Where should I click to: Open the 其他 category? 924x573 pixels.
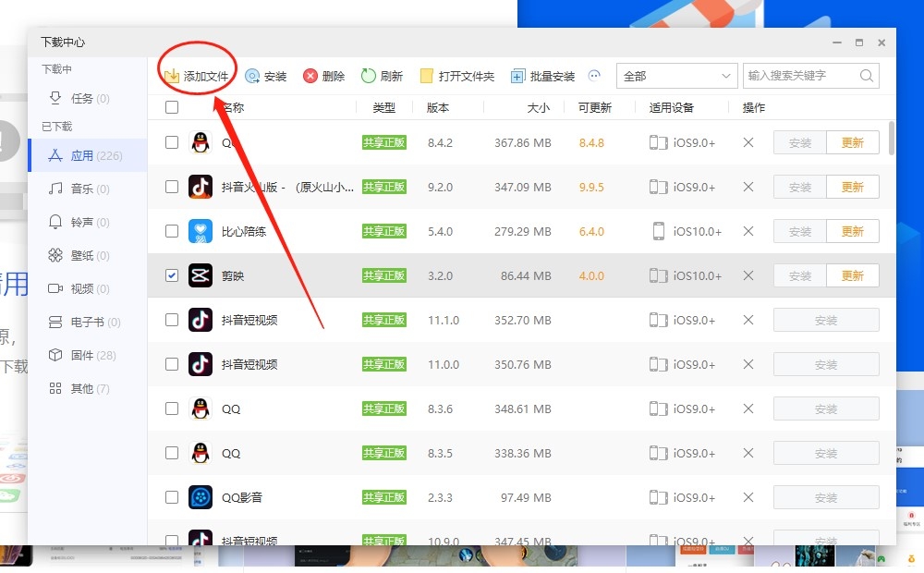point(87,388)
